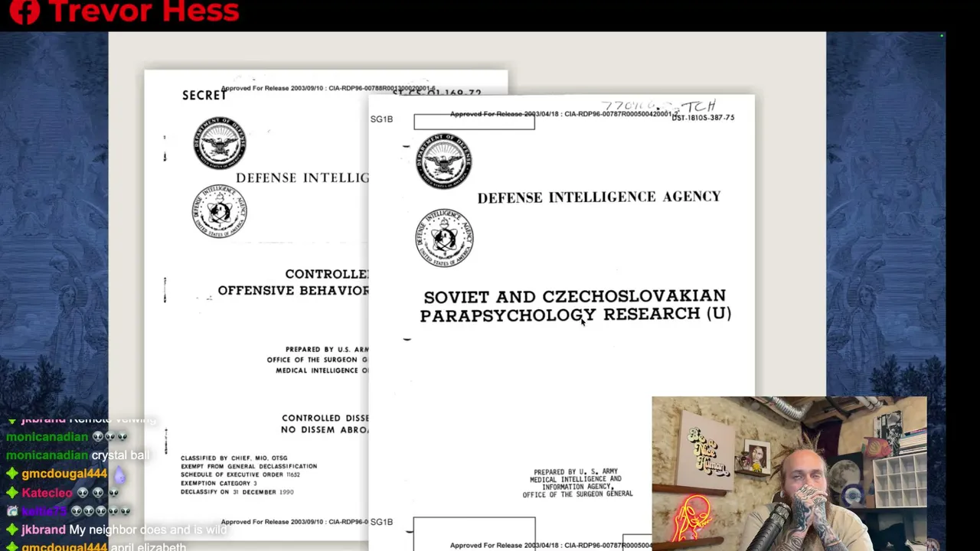Click the green badge beside jkbrand's neighbor message
The height and width of the screenshot is (551, 980).
[x=12, y=530]
